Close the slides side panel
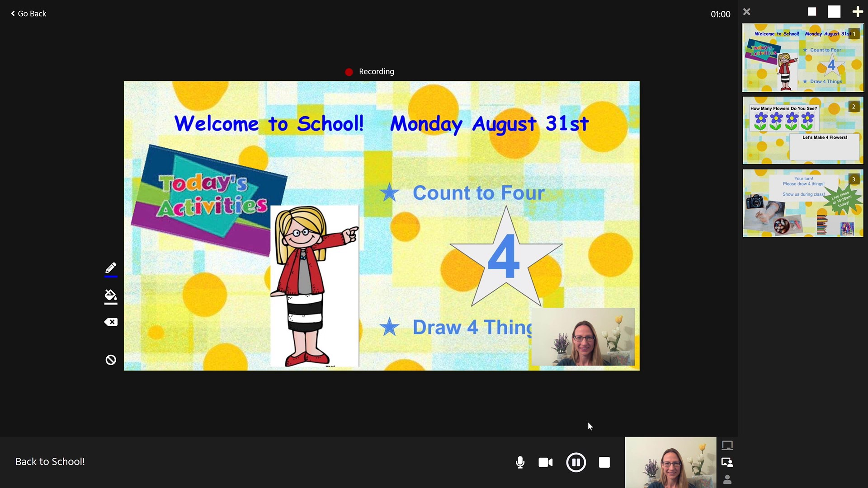The image size is (868, 488). [x=747, y=12]
